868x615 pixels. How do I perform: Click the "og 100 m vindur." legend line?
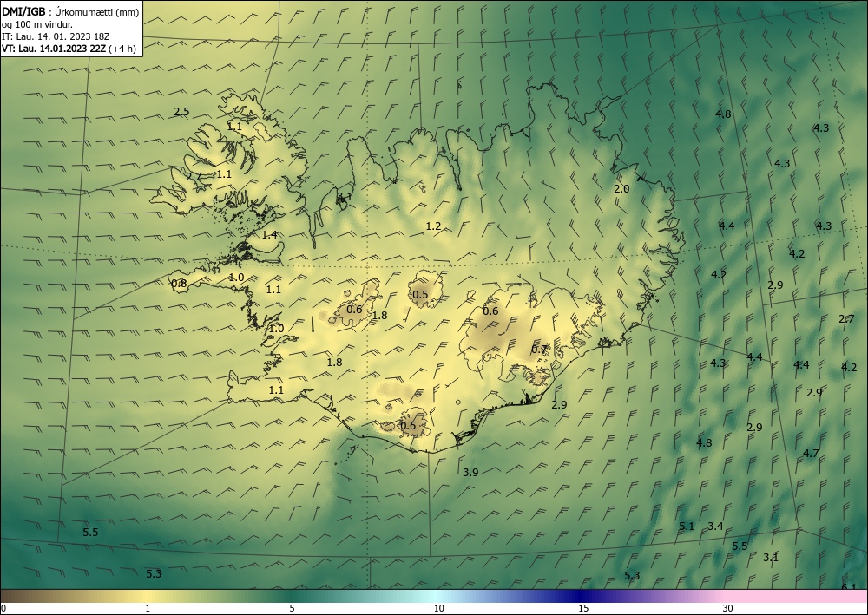37,24
